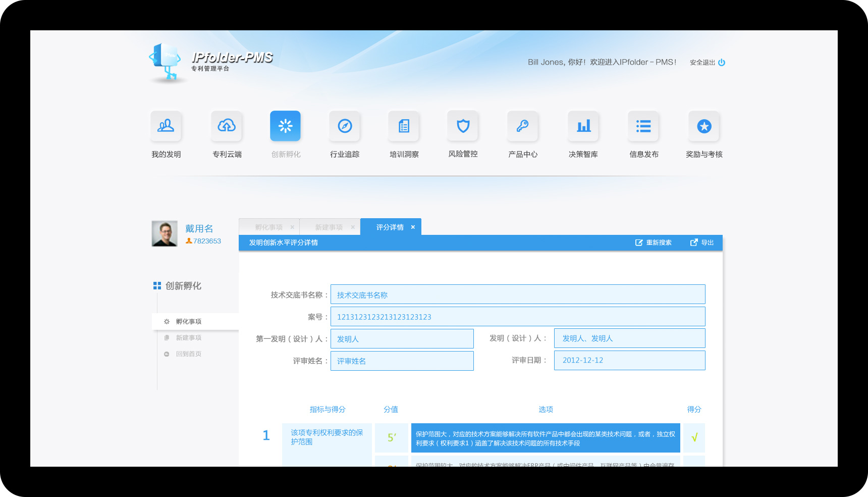The height and width of the screenshot is (497, 868).
Task: Switch to the 新建事项 tab
Action: [x=329, y=227]
